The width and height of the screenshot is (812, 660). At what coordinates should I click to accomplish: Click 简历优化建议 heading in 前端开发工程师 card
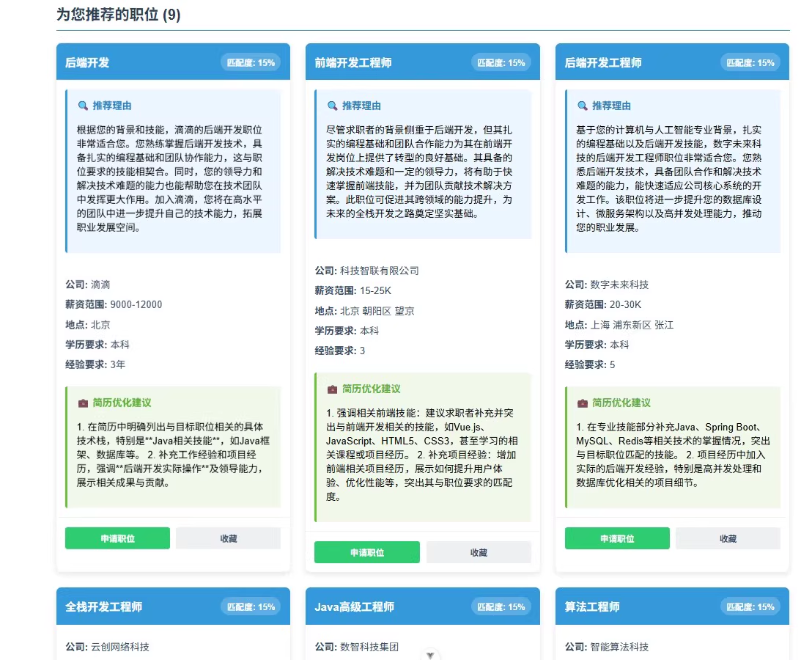coord(372,389)
